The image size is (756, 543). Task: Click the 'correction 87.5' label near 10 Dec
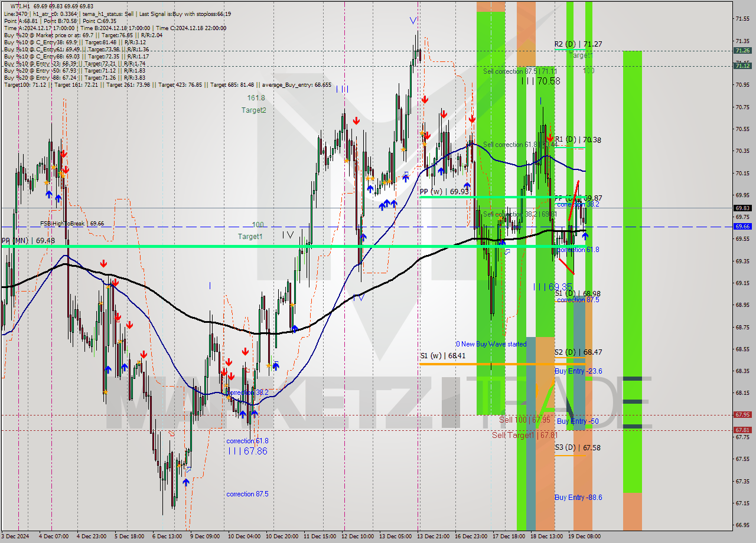(247, 494)
